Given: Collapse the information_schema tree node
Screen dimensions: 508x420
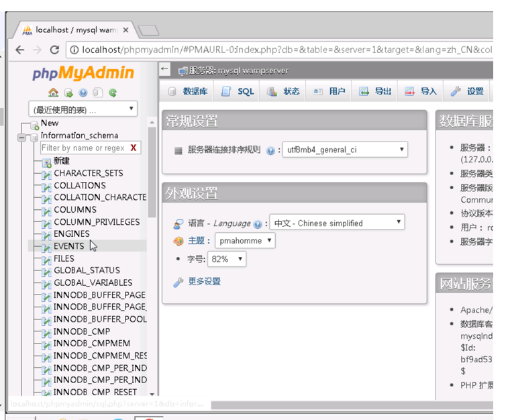Looking at the screenshot, I should pos(21,138).
